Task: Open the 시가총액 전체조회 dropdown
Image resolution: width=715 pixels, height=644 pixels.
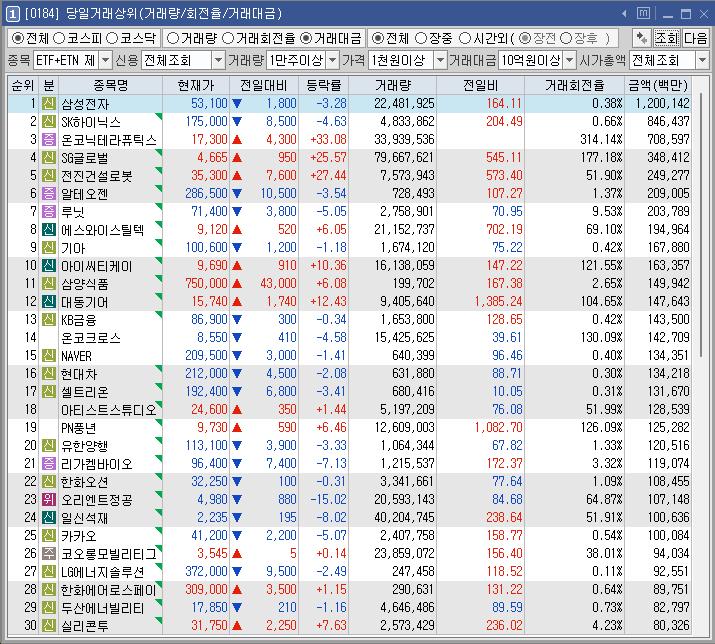Action: click(x=702, y=60)
